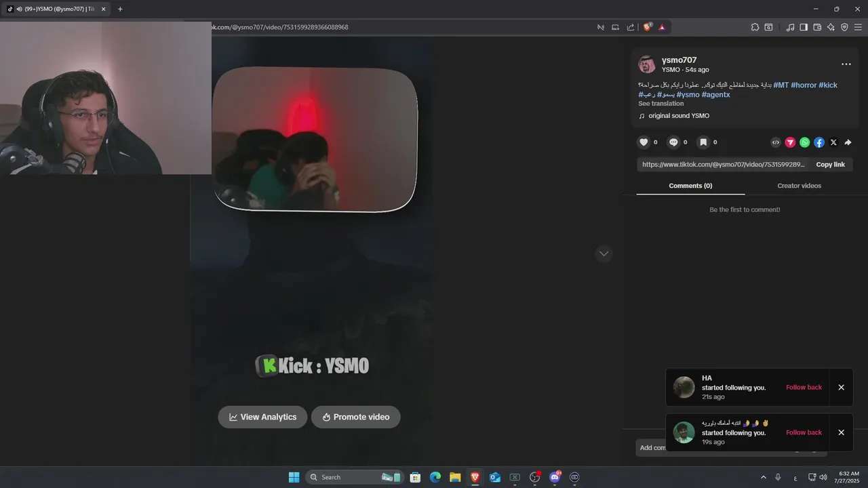The image size is (868, 488).
Task: Click See translation under caption
Action: pos(660,104)
